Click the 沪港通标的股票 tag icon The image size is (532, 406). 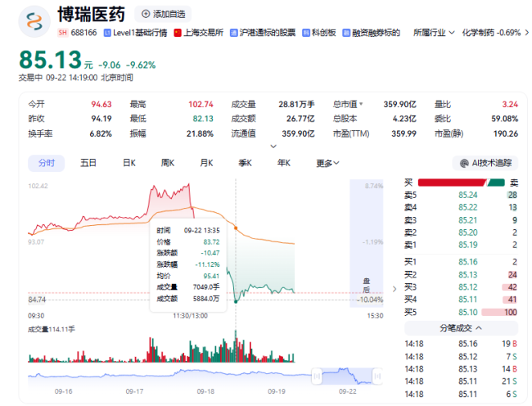[235, 33]
